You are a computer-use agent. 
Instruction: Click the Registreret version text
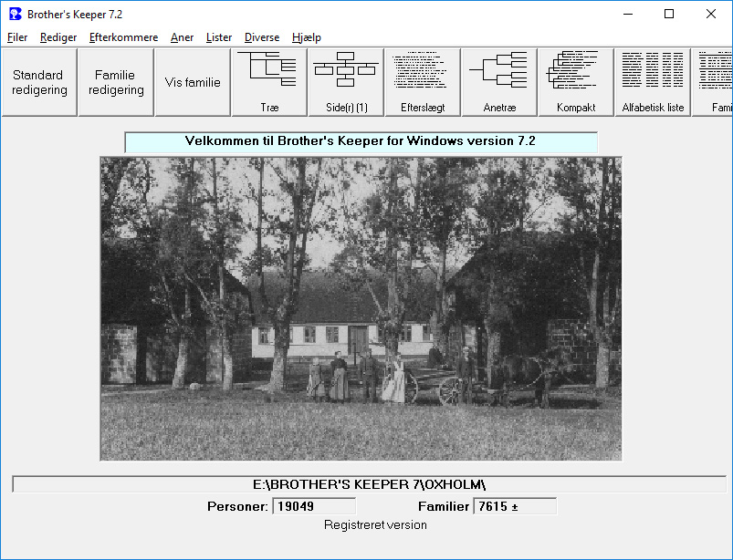coord(375,525)
